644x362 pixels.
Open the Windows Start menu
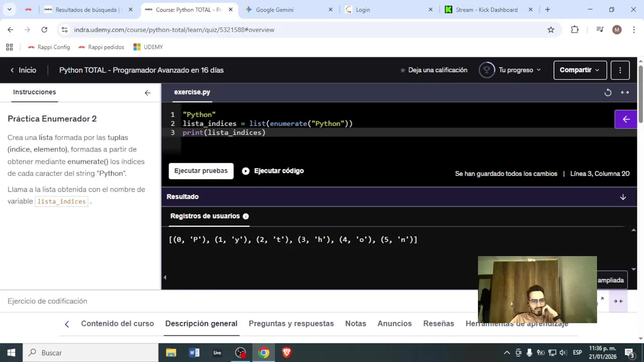(x=11, y=353)
